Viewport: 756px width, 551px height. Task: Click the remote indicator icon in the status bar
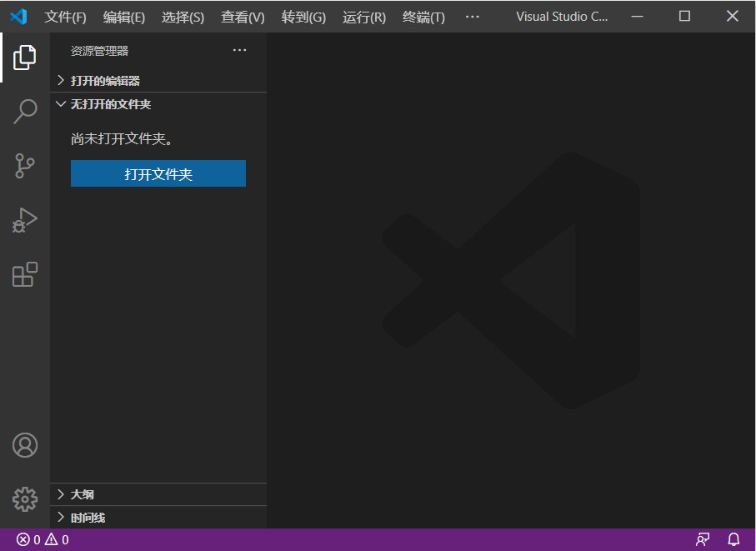pos(702,539)
